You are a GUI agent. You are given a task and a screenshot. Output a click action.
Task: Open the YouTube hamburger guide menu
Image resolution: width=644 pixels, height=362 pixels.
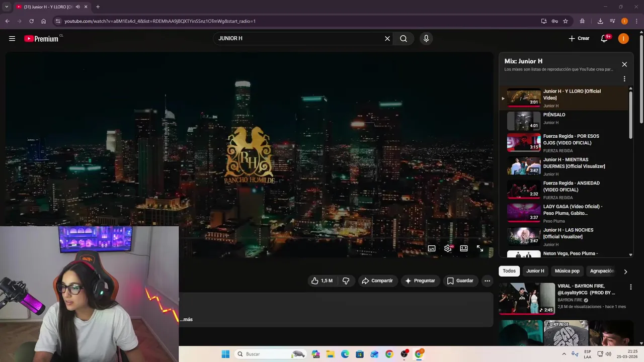pos(12,38)
